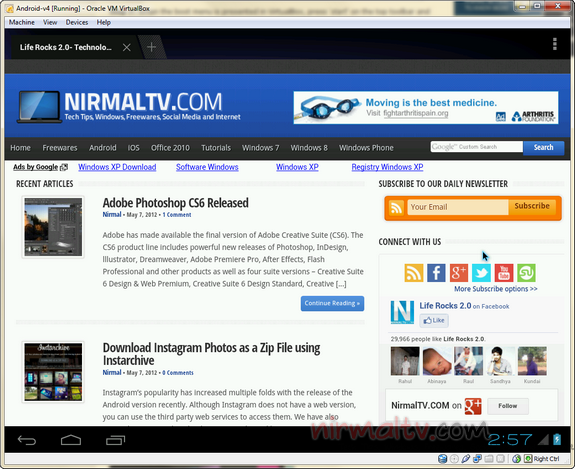Go to Home in site navigation
The width and height of the screenshot is (575, 469).
click(20, 148)
